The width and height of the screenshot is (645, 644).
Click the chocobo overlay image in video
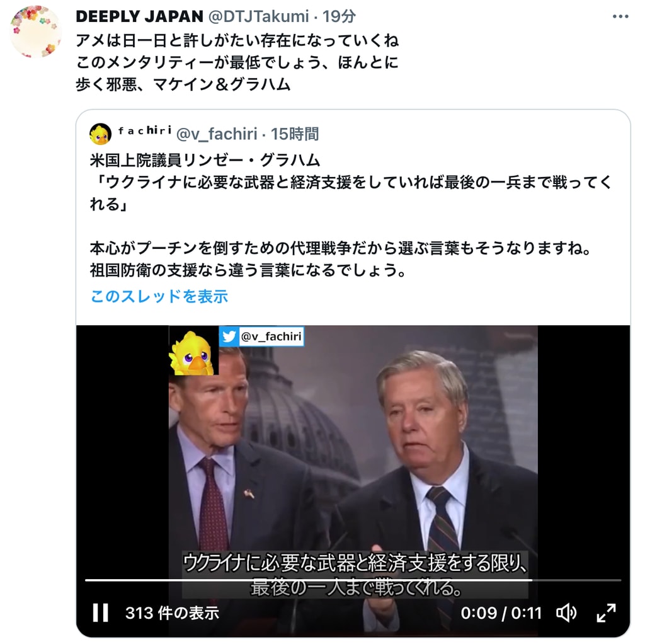(x=193, y=351)
